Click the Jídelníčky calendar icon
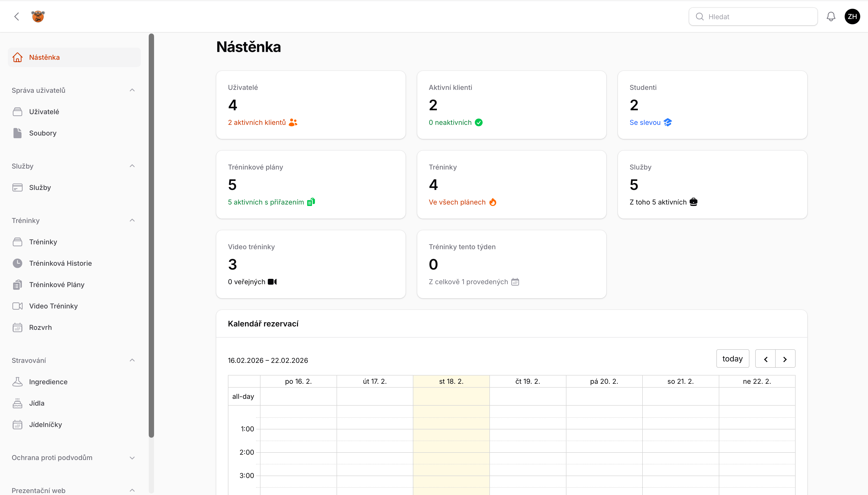 point(17,425)
